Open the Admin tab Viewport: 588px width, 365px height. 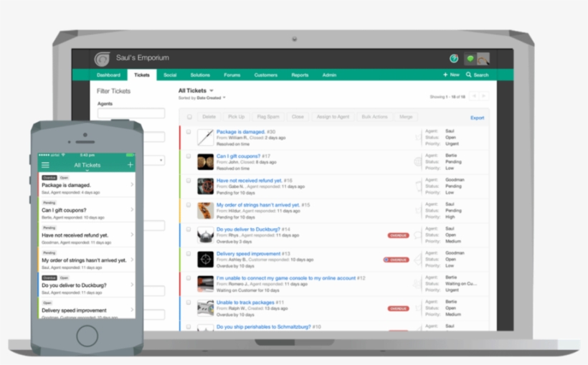tap(329, 75)
